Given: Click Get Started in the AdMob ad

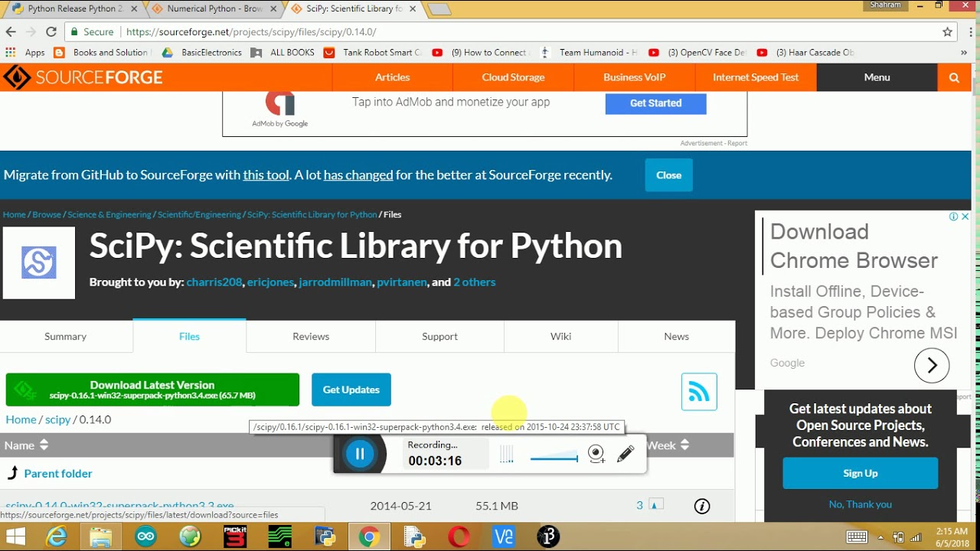Looking at the screenshot, I should (655, 103).
